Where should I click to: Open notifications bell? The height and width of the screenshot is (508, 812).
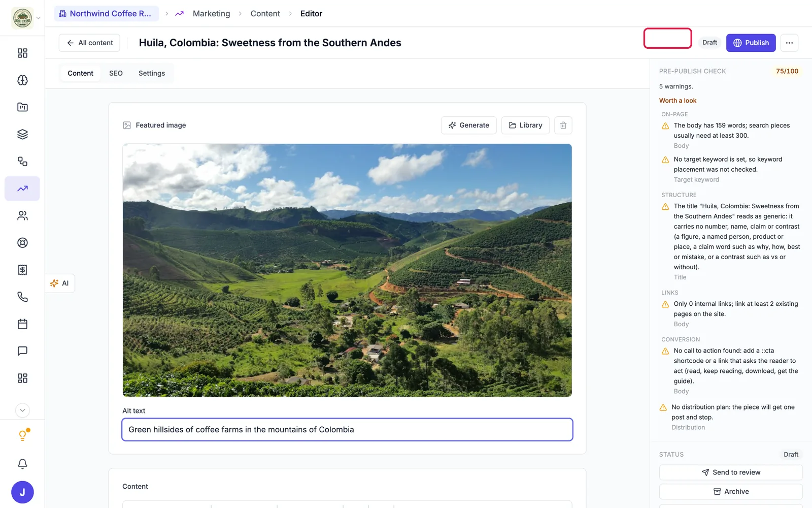coord(22,464)
